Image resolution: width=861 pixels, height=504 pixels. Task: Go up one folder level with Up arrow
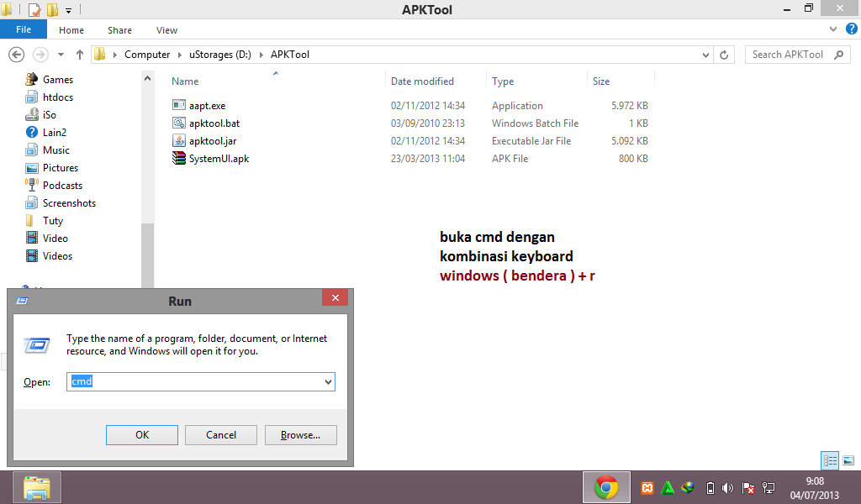(x=80, y=55)
